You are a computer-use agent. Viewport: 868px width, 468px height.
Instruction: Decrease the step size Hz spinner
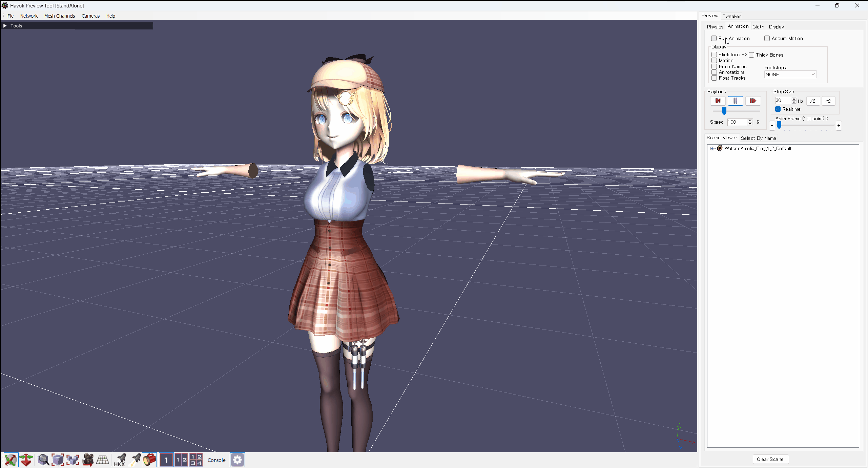[x=794, y=102]
